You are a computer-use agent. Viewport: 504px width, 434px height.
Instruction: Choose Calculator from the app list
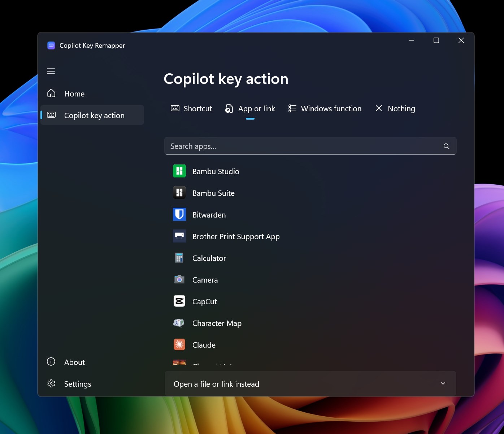[310, 258]
